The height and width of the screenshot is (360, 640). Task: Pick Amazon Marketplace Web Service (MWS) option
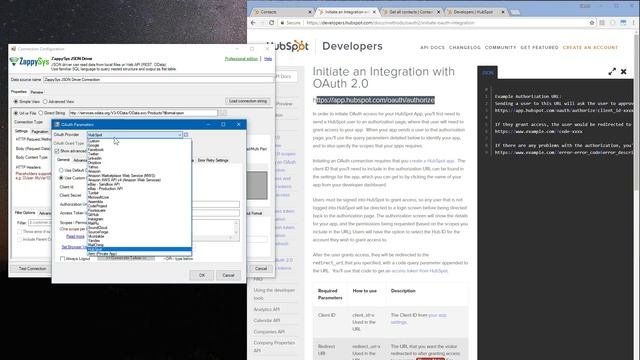coord(139,176)
